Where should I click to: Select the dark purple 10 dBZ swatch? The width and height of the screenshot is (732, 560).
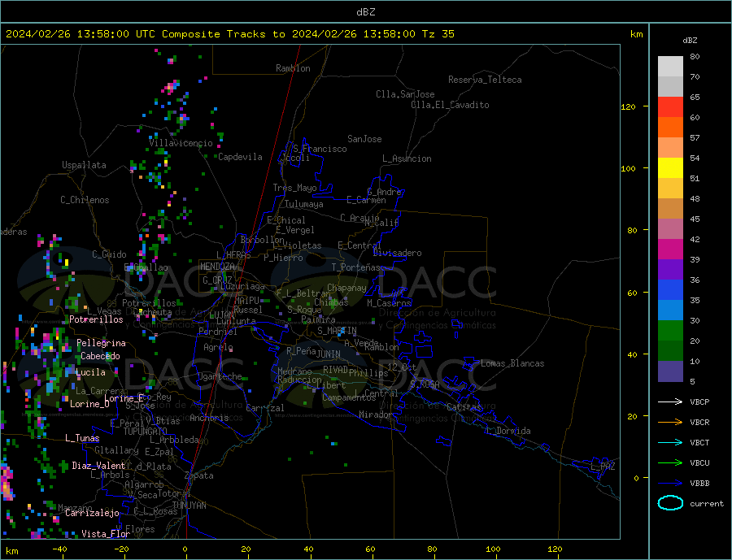pyautogui.click(x=670, y=371)
